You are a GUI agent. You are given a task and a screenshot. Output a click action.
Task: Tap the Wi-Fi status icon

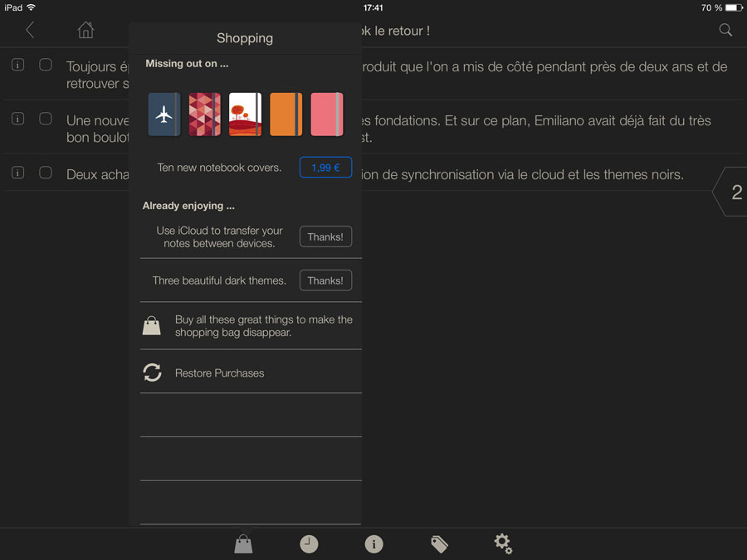tap(31, 7)
